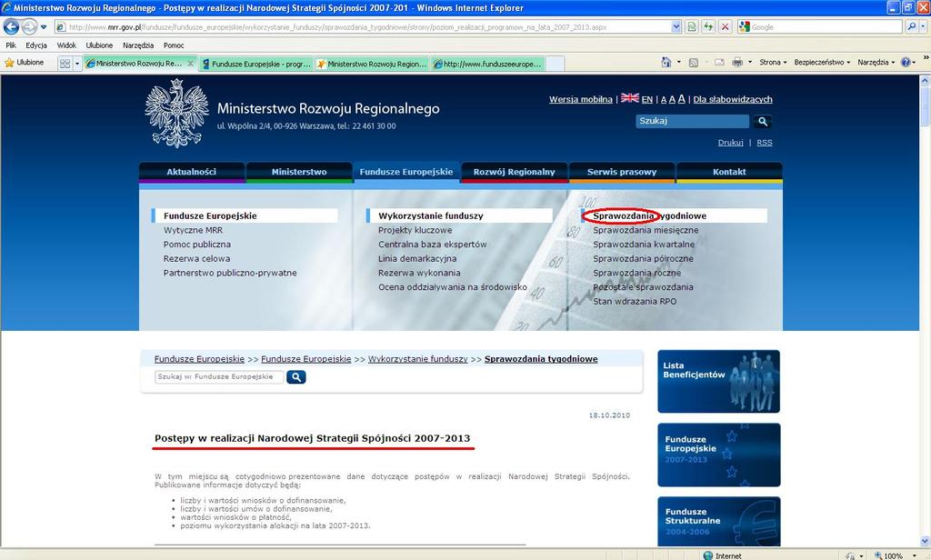This screenshot has height=560, width=931.
Task: Open the Fundusze Strukturalne 2004-2006 banner
Action: pos(718,522)
